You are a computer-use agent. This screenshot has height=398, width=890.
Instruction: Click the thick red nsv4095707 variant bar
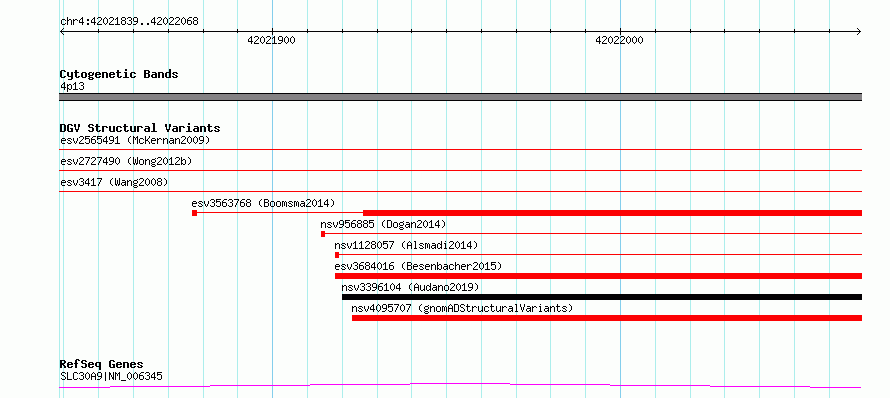607,318
